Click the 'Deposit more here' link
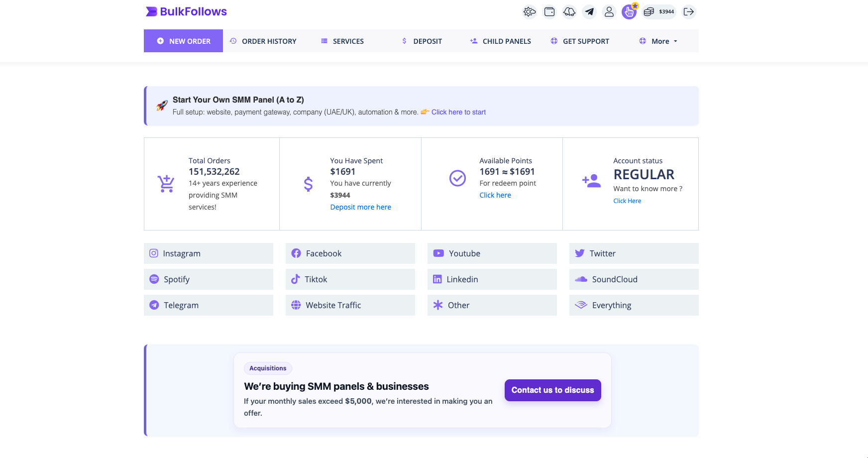Image resolution: width=868 pixels, height=458 pixels. (x=360, y=207)
